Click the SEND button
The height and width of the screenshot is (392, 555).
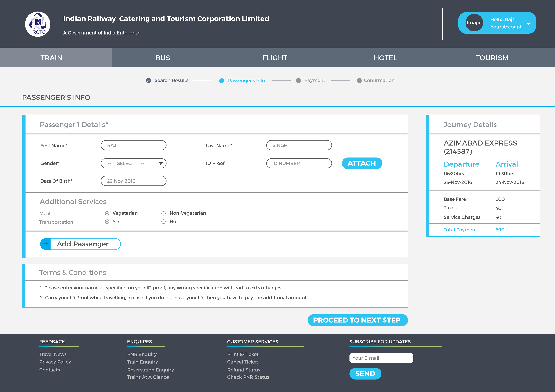pyautogui.click(x=365, y=374)
